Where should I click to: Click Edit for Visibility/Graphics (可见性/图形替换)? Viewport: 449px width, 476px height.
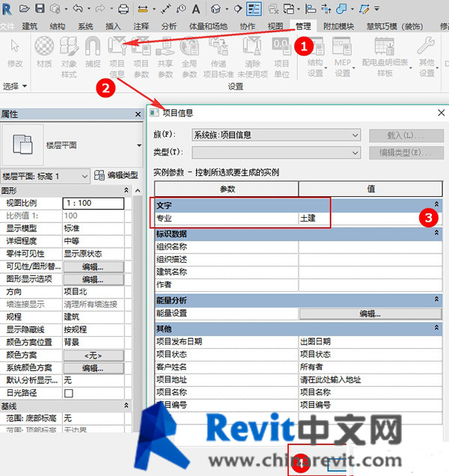click(94, 267)
